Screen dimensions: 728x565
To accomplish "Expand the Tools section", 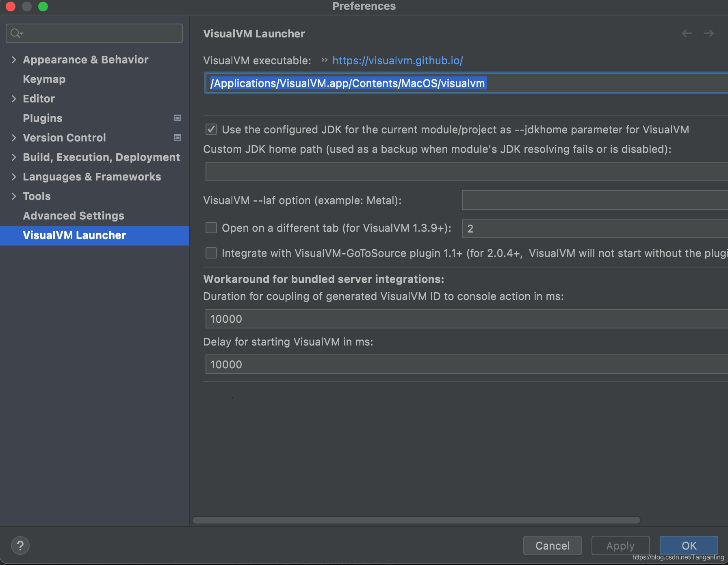I will pos(14,196).
